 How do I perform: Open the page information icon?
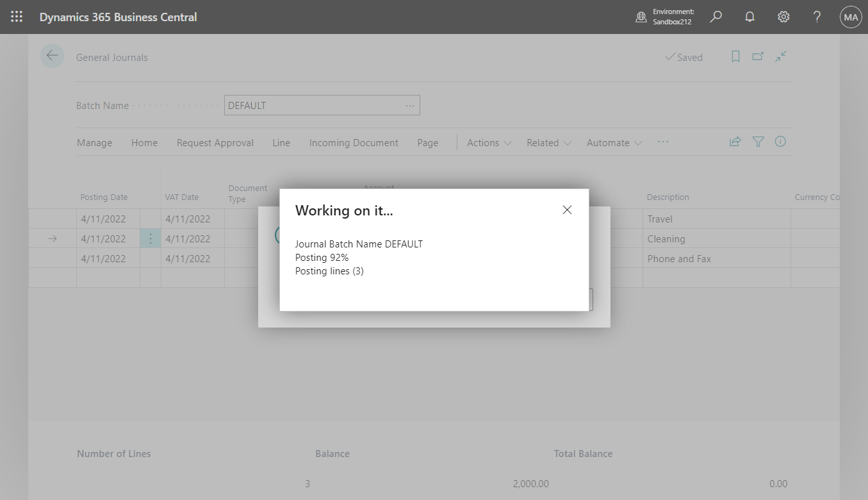tap(780, 142)
